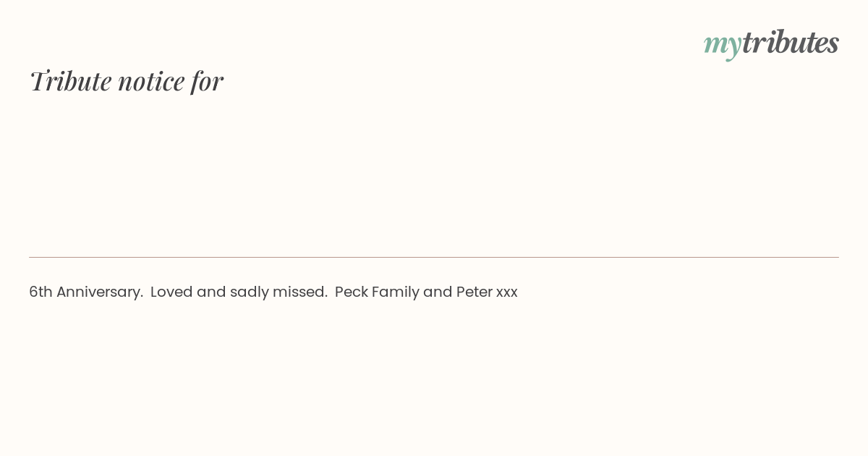Select the "Tribute notice for" heading

[x=126, y=81]
